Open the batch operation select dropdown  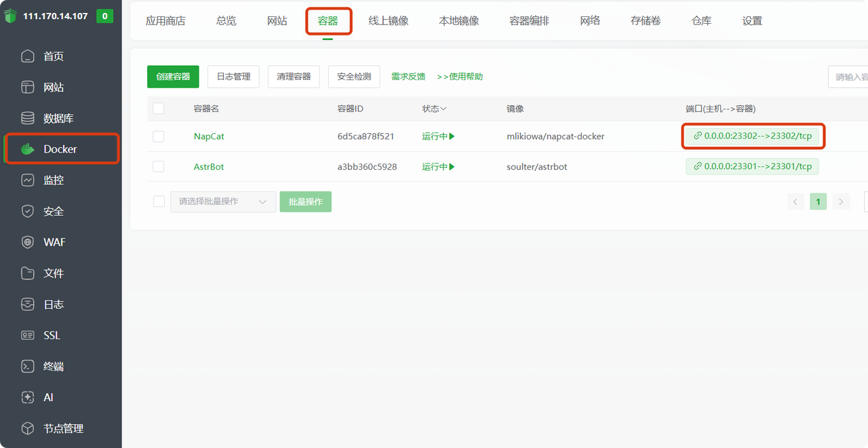223,202
